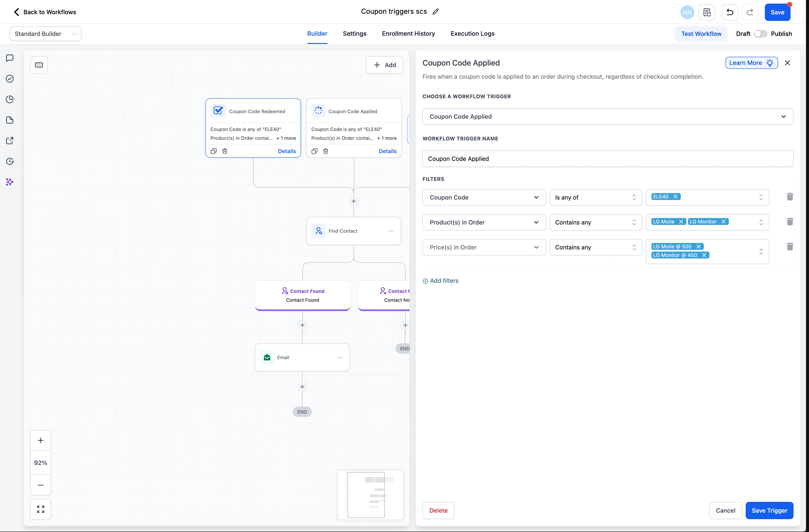The image size is (809, 532).
Task: Click the pencil to rename Coupon triggers scs
Action: coord(436,11)
